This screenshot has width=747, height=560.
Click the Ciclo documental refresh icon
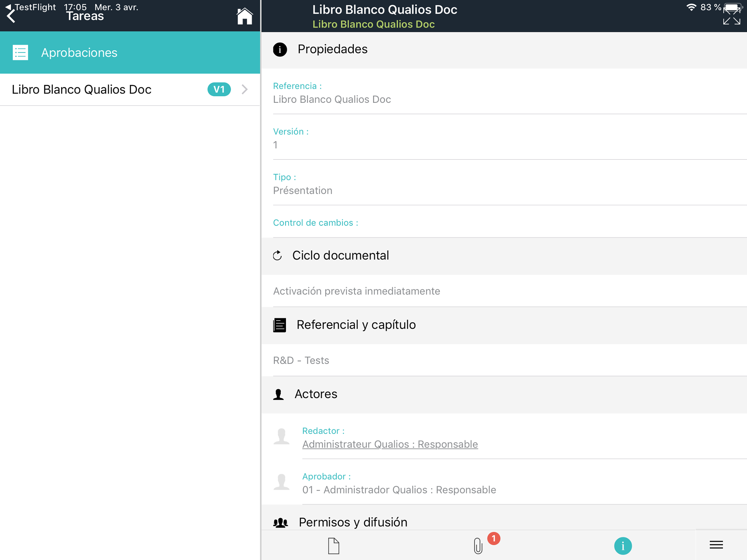[x=277, y=256]
